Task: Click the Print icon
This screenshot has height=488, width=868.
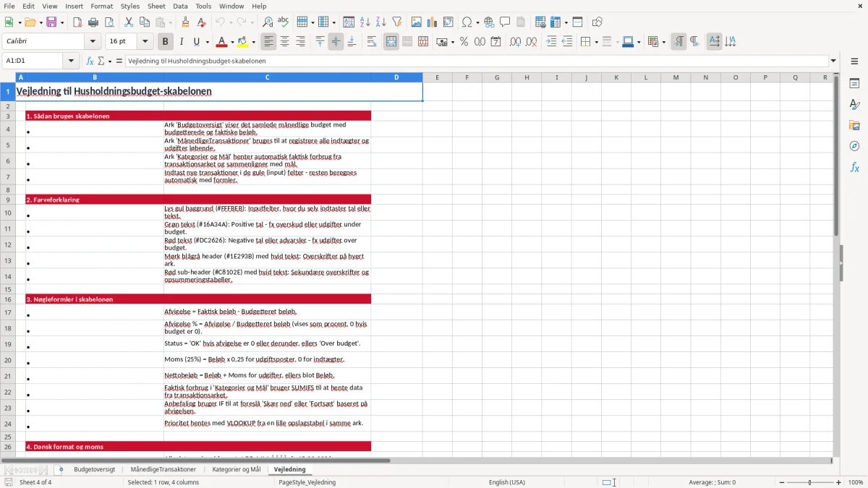Action: [x=93, y=22]
